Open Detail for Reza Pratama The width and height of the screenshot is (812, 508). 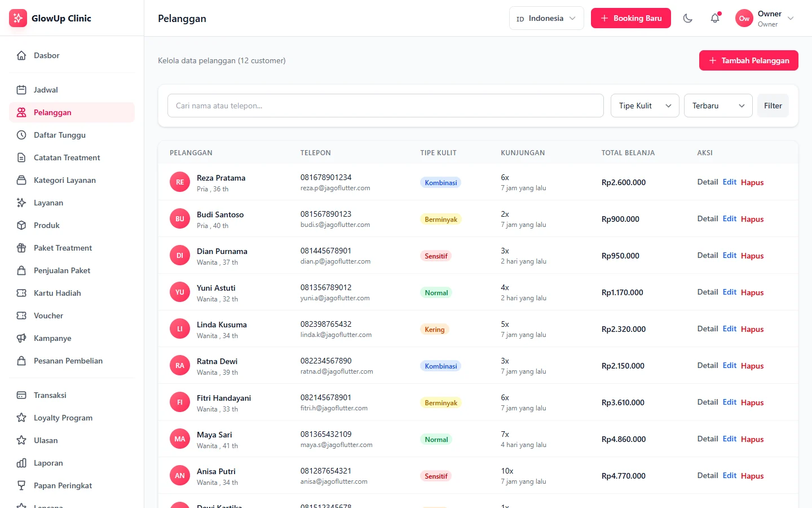coord(708,182)
